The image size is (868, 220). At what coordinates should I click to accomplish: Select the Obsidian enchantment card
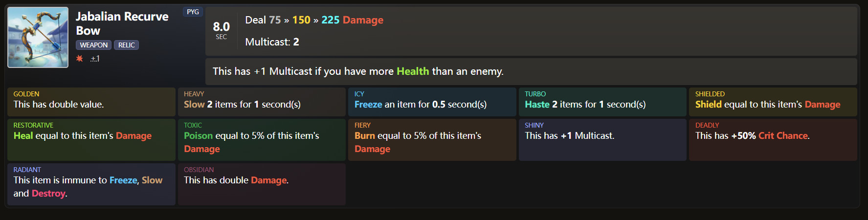[262, 184]
